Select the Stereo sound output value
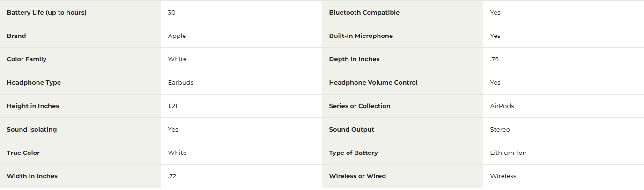This screenshot has width=644, height=190. 500,130
